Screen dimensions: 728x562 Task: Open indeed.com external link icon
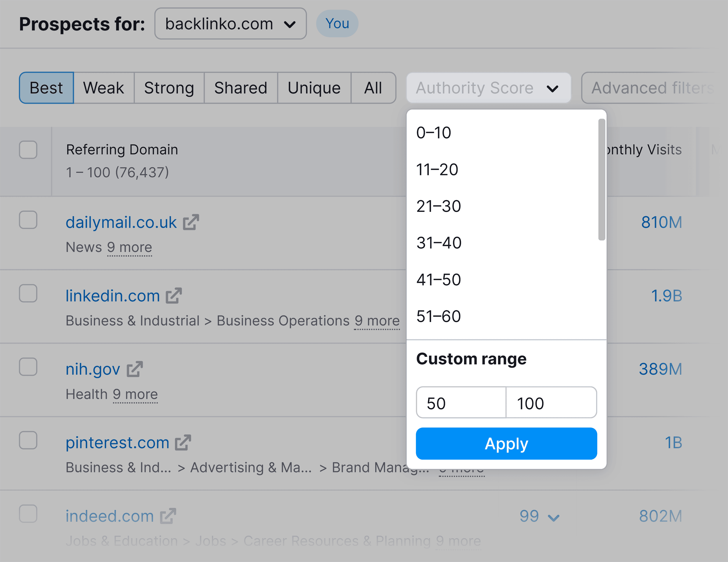168,516
